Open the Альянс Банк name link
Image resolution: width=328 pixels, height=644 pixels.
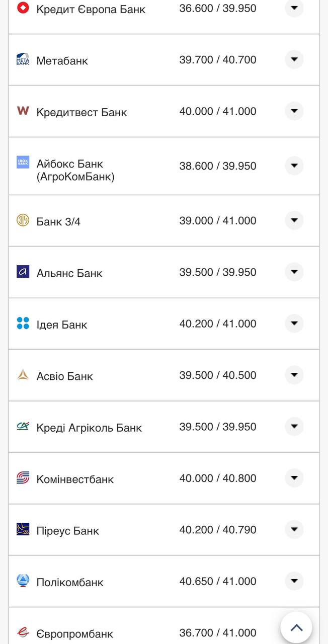pyautogui.click(x=69, y=273)
